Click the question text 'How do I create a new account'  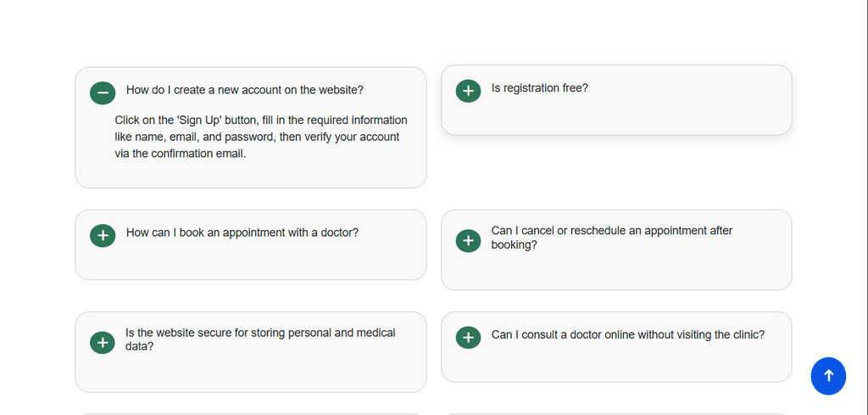pos(245,90)
